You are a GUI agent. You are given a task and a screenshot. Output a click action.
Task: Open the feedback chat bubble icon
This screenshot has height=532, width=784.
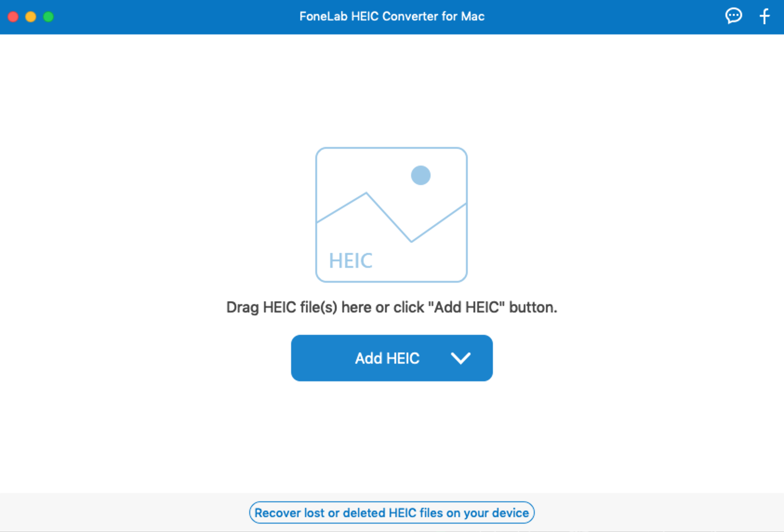733,16
